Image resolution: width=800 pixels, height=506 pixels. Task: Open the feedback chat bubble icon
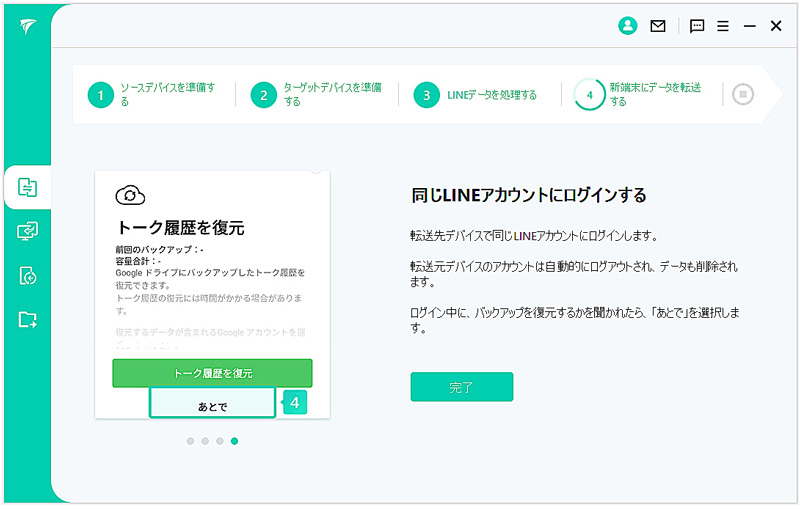click(697, 26)
